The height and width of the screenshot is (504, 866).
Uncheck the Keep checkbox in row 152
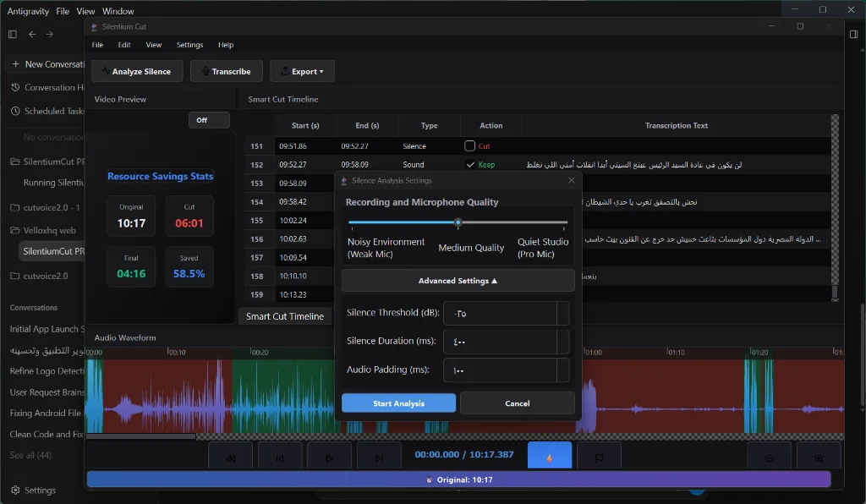coord(470,165)
